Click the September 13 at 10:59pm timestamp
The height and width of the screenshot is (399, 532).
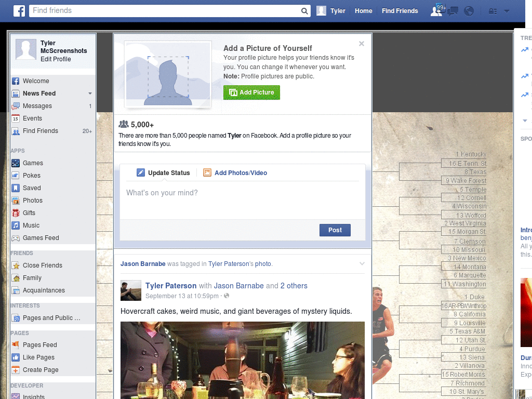pyautogui.click(x=182, y=296)
